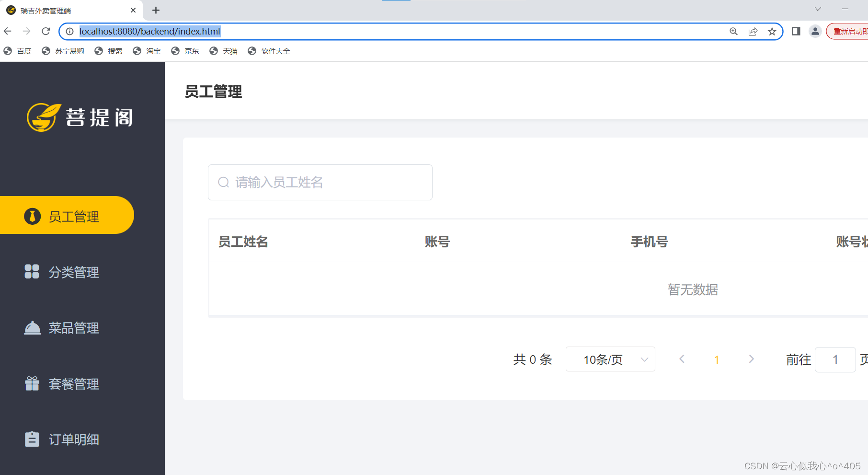
Task: Open 分类管理 menu item
Action: pos(74,272)
